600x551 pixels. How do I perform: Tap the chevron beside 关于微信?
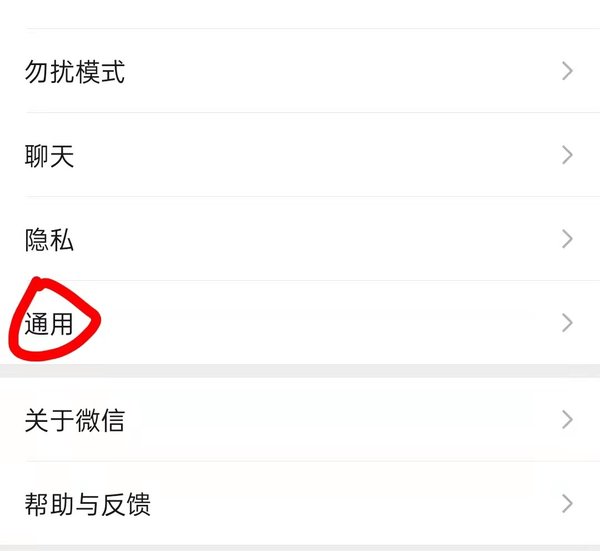pos(567,420)
